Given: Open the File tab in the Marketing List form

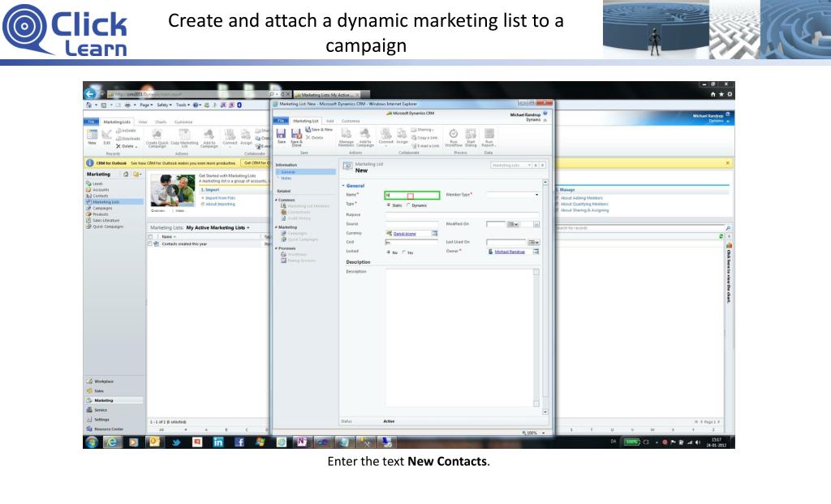Looking at the screenshot, I should [281, 121].
